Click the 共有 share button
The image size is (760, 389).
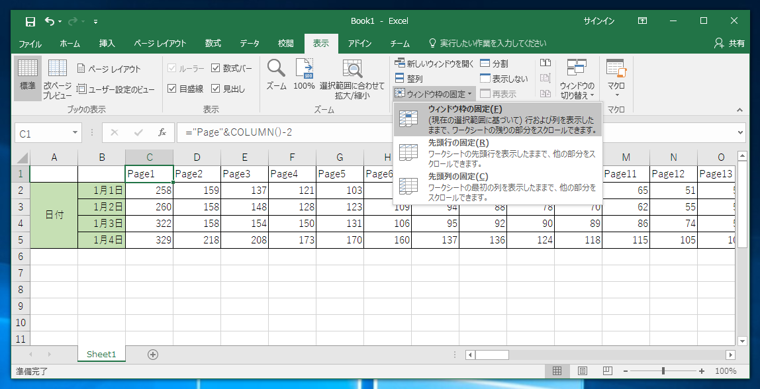(729, 44)
